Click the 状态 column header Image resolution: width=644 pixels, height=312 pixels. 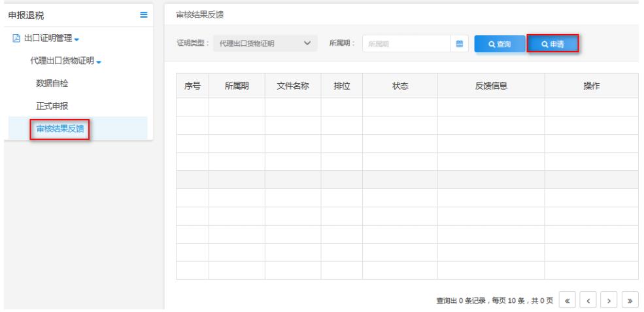click(x=400, y=85)
